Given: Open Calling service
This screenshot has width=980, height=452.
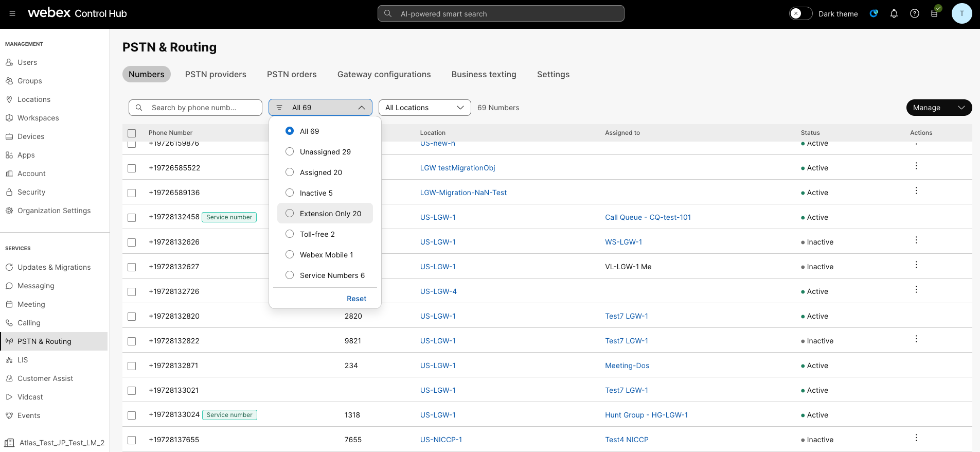Looking at the screenshot, I should 29,323.
